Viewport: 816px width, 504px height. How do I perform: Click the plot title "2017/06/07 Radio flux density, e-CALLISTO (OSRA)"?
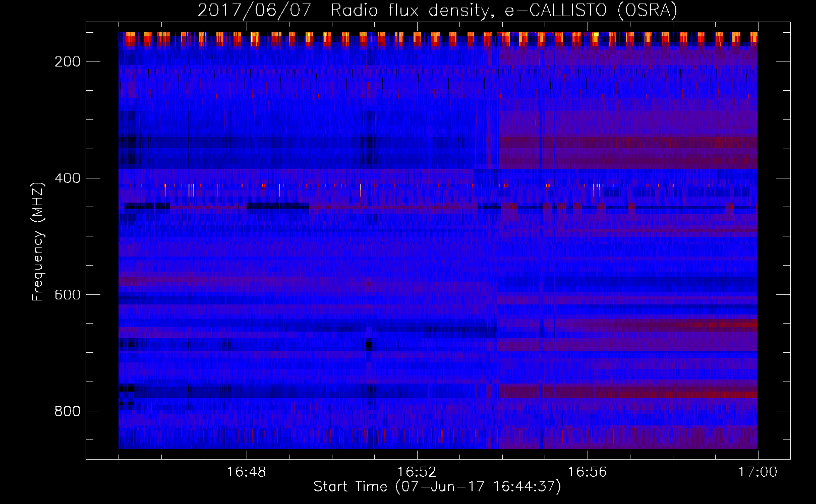(x=437, y=10)
